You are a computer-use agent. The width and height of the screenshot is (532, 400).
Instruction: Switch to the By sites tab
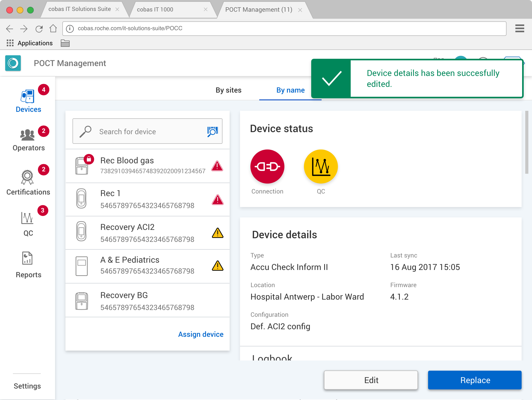[x=228, y=90]
